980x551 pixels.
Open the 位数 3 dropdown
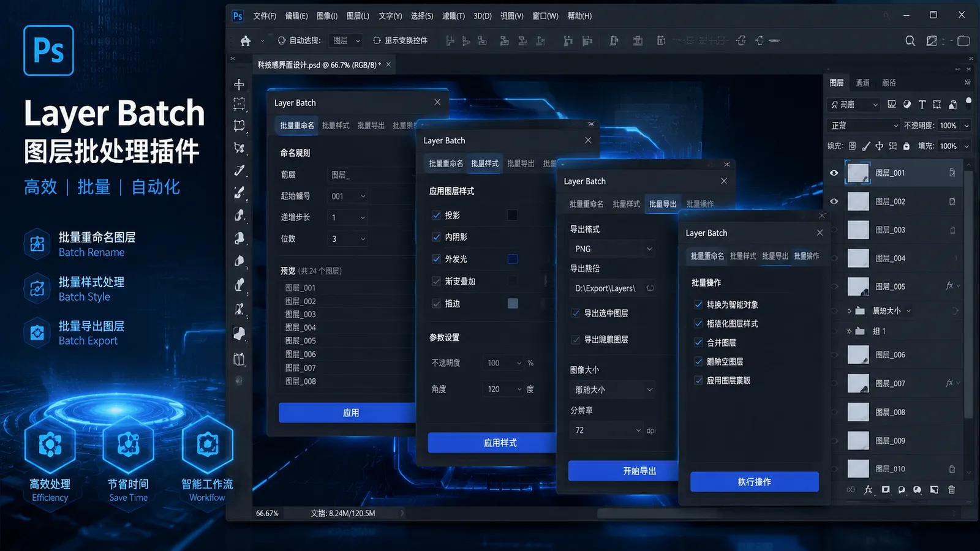pos(347,239)
